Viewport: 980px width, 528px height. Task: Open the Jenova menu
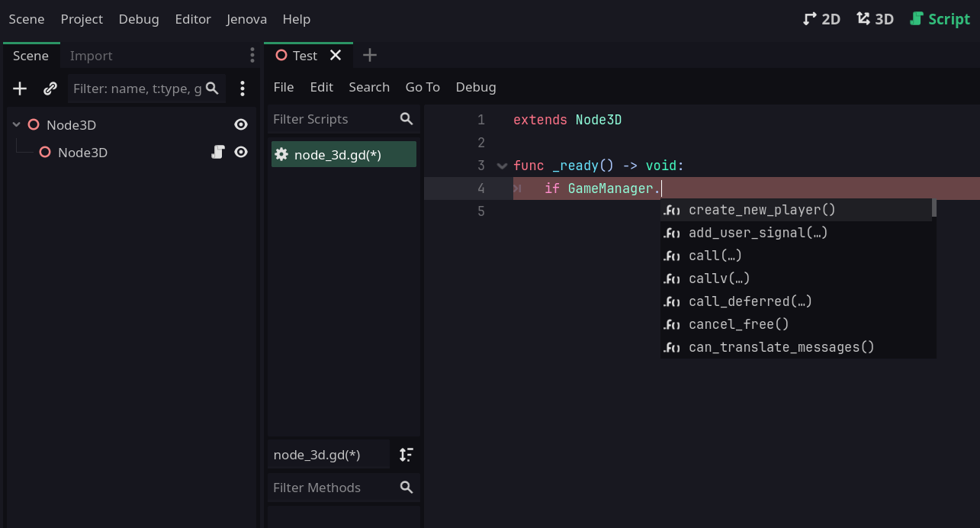pyautogui.click(x=247, y=19)
